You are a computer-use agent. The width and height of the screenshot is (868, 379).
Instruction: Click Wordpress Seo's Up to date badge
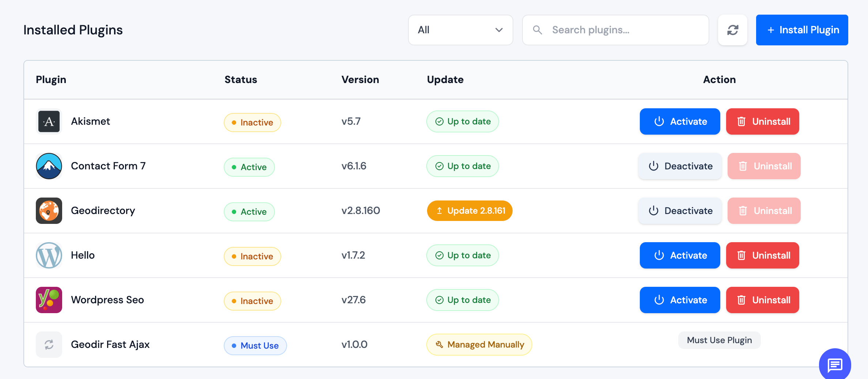pyautogui.click(x=463, y=300)
